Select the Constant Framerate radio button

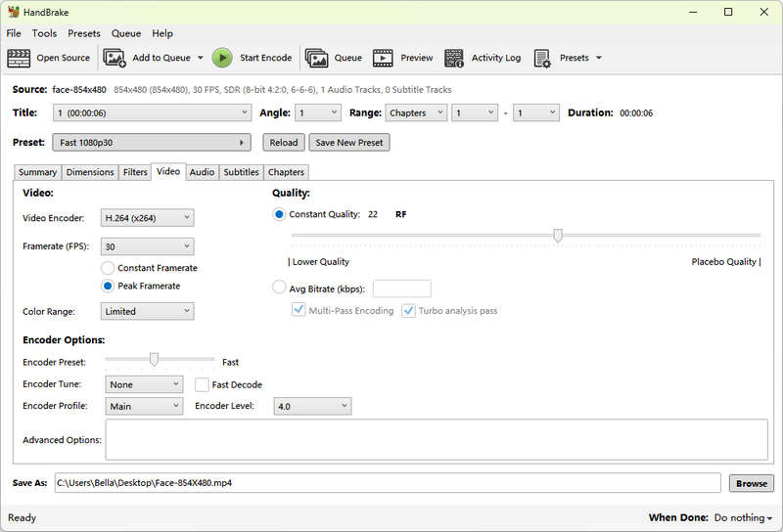(108, 268)
